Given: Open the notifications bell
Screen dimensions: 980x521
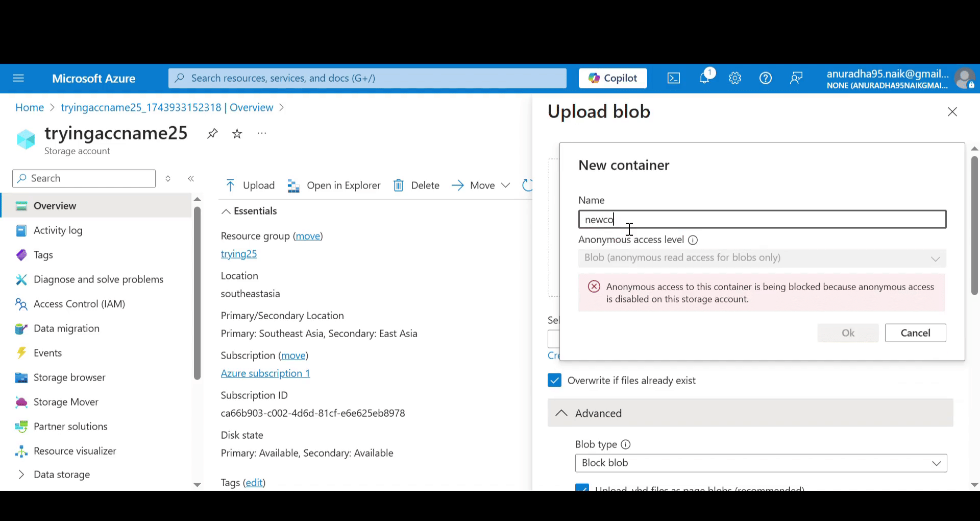Looking at the screenshot, I should [705, 78].
